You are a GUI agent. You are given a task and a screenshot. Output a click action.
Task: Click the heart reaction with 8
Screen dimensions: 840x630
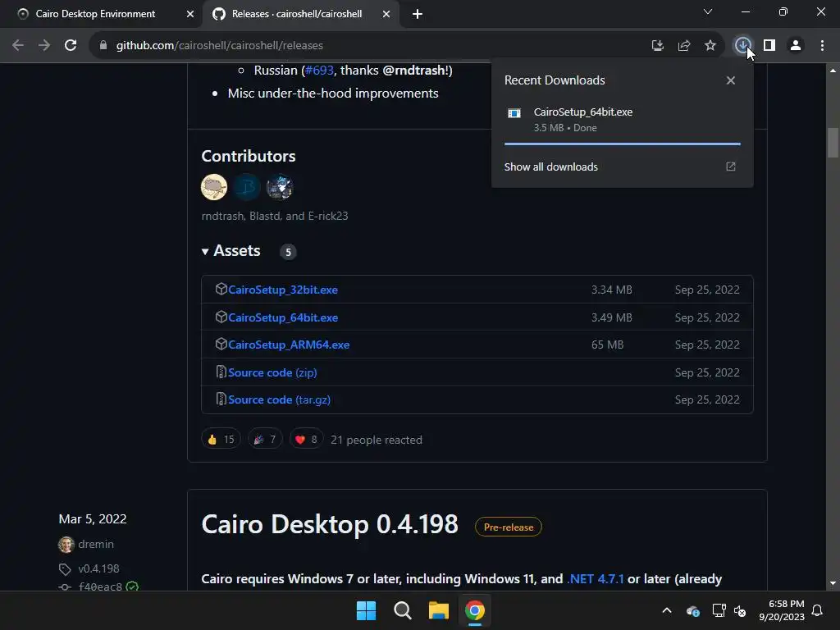(306, 440)
